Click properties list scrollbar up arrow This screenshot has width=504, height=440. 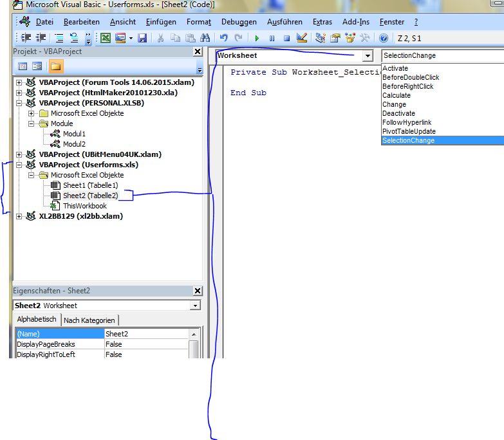194,334
